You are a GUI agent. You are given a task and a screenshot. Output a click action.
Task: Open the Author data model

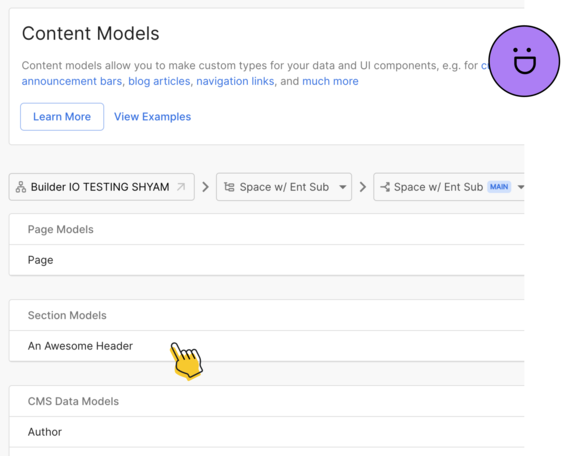pos(267,432)
